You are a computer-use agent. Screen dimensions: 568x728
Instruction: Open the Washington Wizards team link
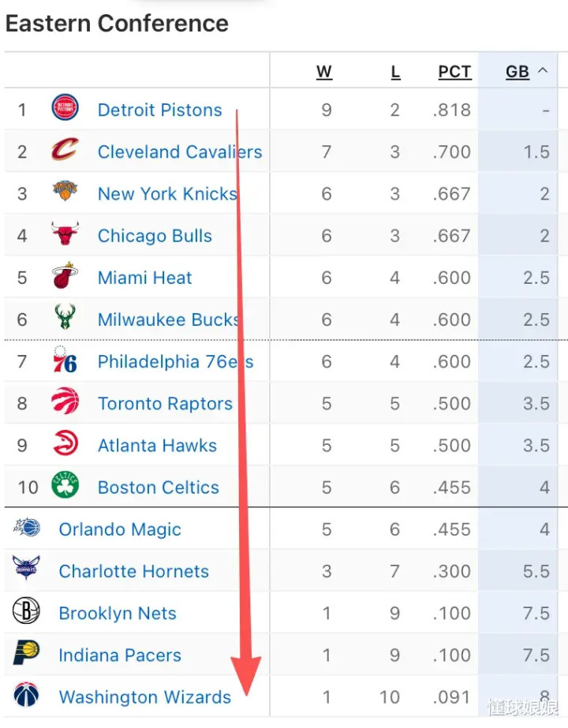pyautogui.click(x=144, y=697)
